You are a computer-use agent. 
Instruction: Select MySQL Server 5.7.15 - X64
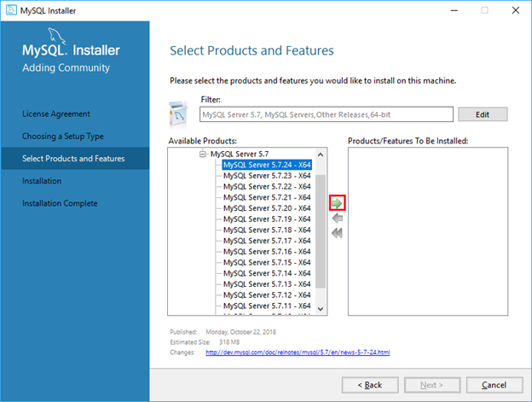[x=267, y=263]
